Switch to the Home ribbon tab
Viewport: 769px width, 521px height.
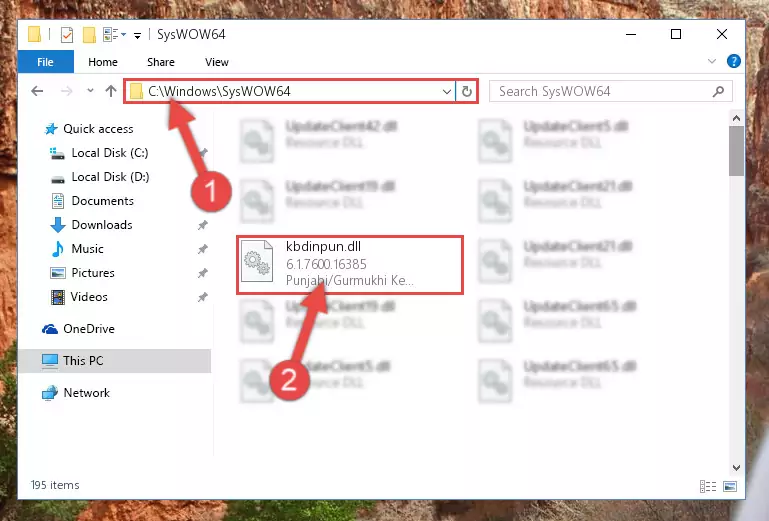[x=103, y=62]
